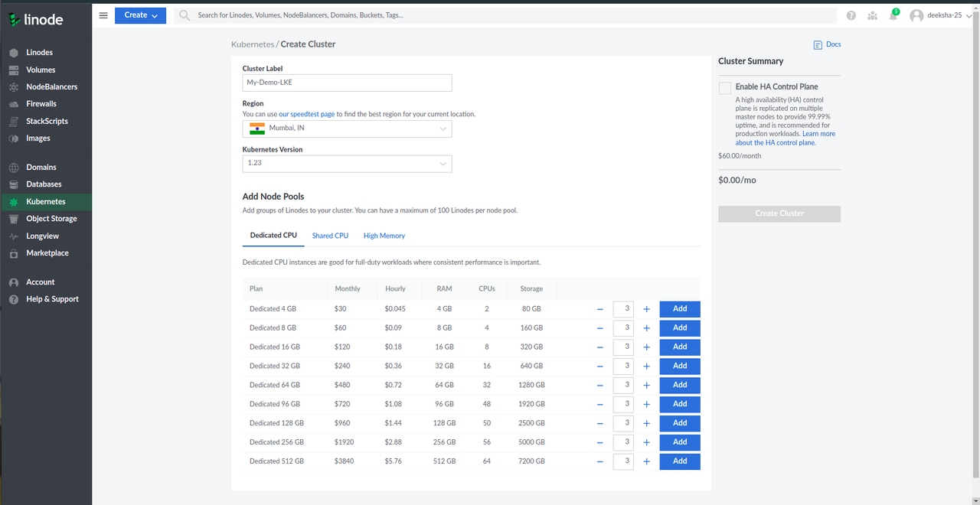The height and width of the screenshot is (505, 980).
Task: Click the Docs document icon
Action: pyautogui.click(x=818, y=45)
